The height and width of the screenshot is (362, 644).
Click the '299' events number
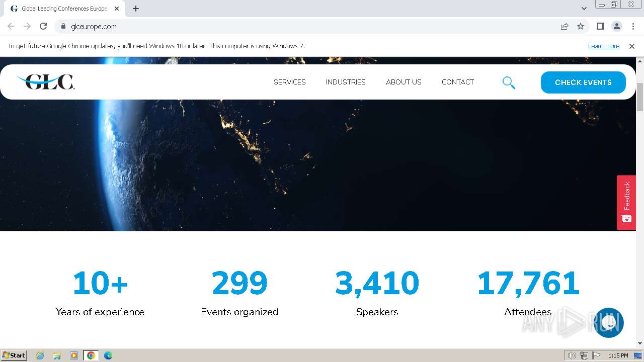click(x=239, y=283)
